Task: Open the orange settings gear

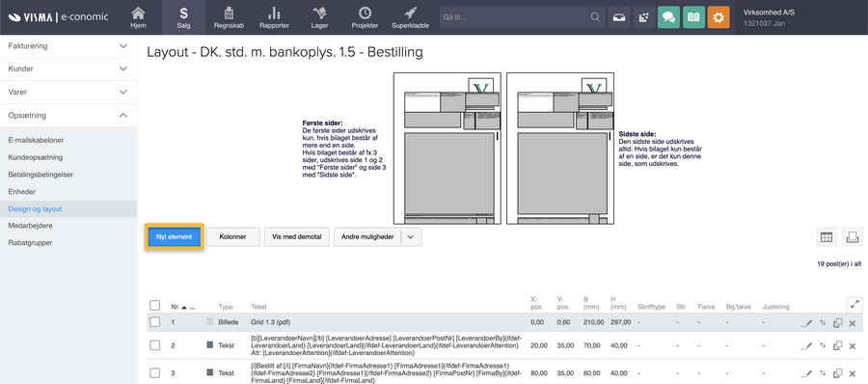Action: click(x=718, y=17)
